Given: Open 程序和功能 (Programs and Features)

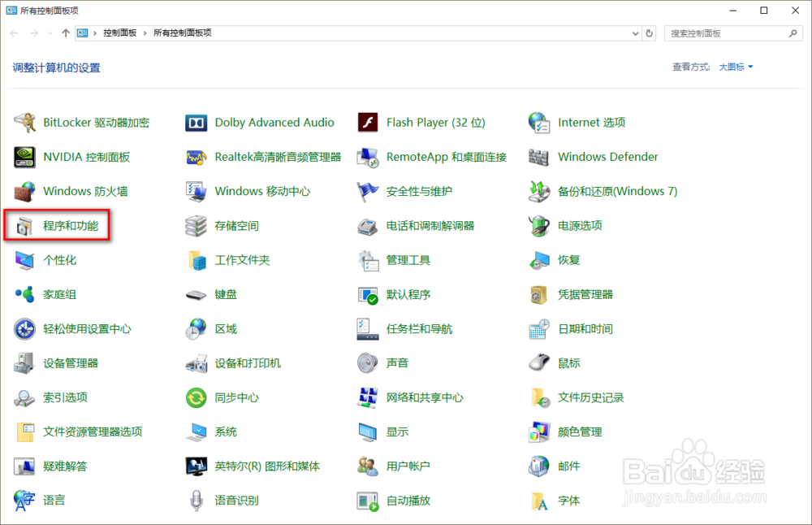Looking at the screenshot, I should 73,225.
